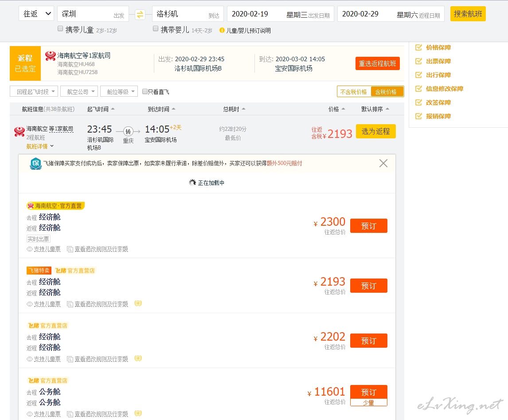Click the Hainan Airlines official direct badge

[55, 206]
